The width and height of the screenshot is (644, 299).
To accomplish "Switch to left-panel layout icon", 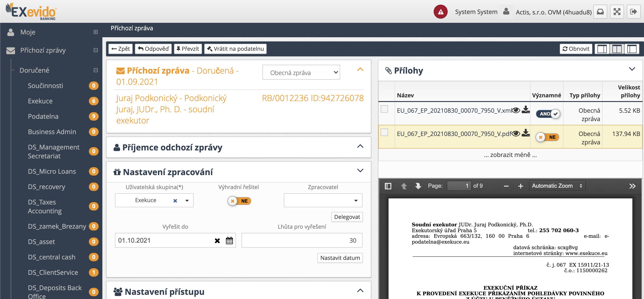I will click(x=632, y=49).
